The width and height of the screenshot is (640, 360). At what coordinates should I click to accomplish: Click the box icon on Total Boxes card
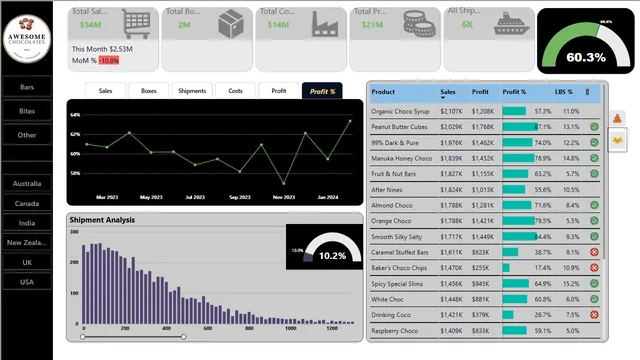click(231, 24)
